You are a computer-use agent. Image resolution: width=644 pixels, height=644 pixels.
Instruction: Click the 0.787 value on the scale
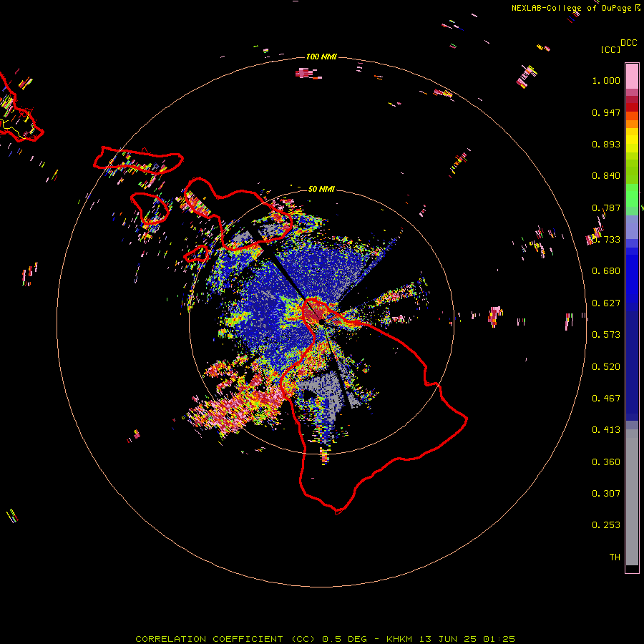coord(606,208)
